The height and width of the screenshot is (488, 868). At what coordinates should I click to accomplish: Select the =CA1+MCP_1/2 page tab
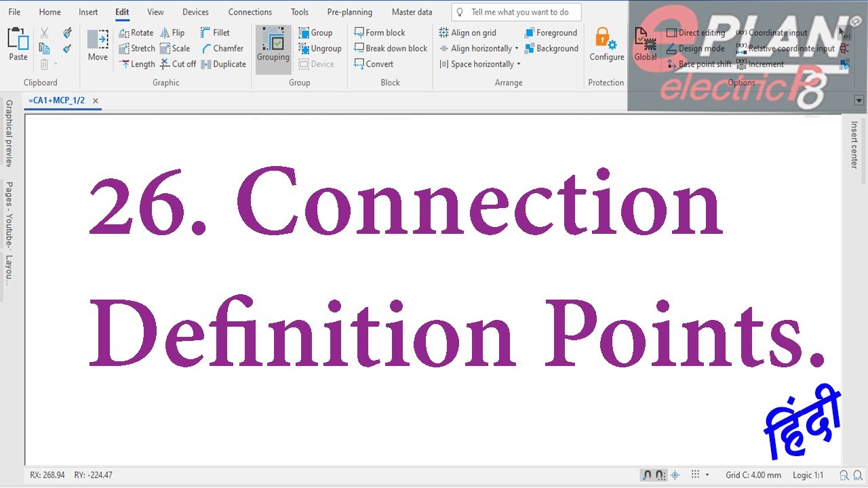click(57, 100)
